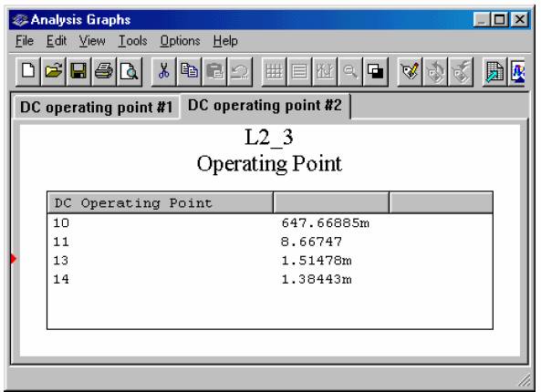Click the Cut scissors icon
The image size is (541, 392).
click(x=164, y=72)
